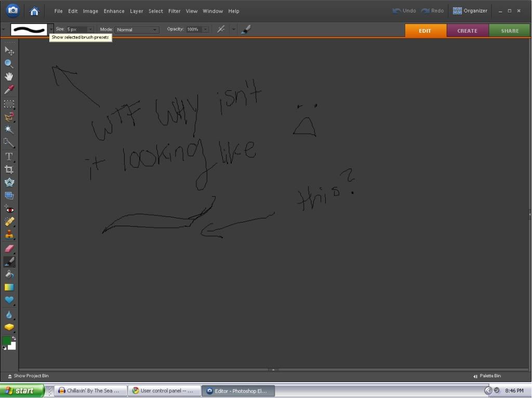The image size is (532, 398).
Task: Toggle airbrush tablet options button
Action: 221,30
